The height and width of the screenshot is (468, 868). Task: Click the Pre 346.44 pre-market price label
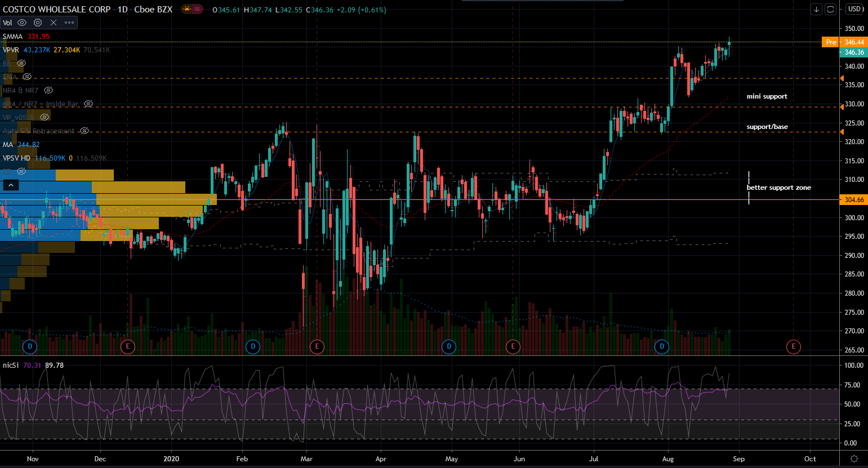tap(844, 42)
